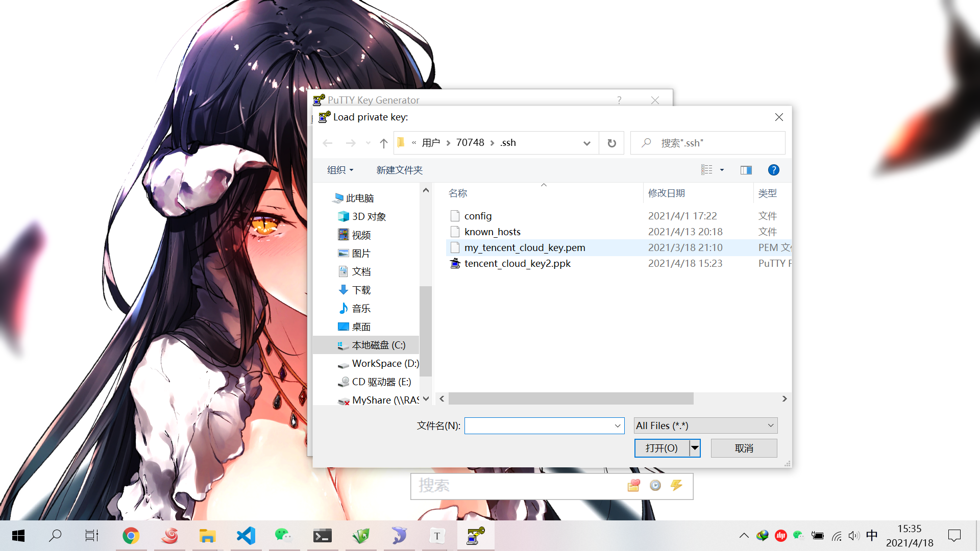Image resolution: width=980 pixels, height=551 pixels.
Task: Open the 打开 button's split arrow
Action: pos(695,448)
